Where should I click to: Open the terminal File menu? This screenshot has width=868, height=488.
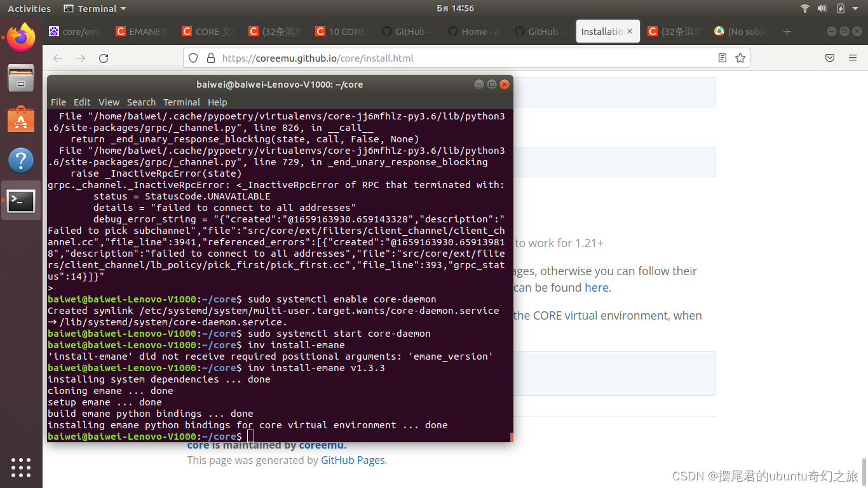(58, 102)
